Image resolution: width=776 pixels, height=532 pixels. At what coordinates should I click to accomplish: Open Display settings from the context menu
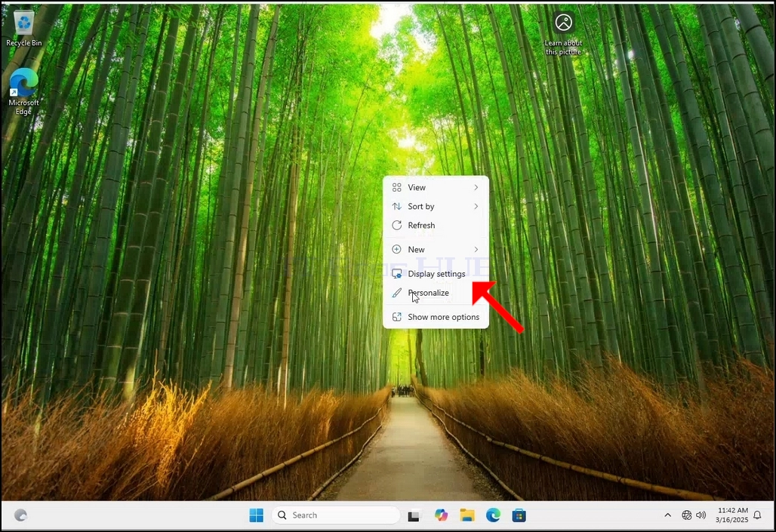(436, 274)
